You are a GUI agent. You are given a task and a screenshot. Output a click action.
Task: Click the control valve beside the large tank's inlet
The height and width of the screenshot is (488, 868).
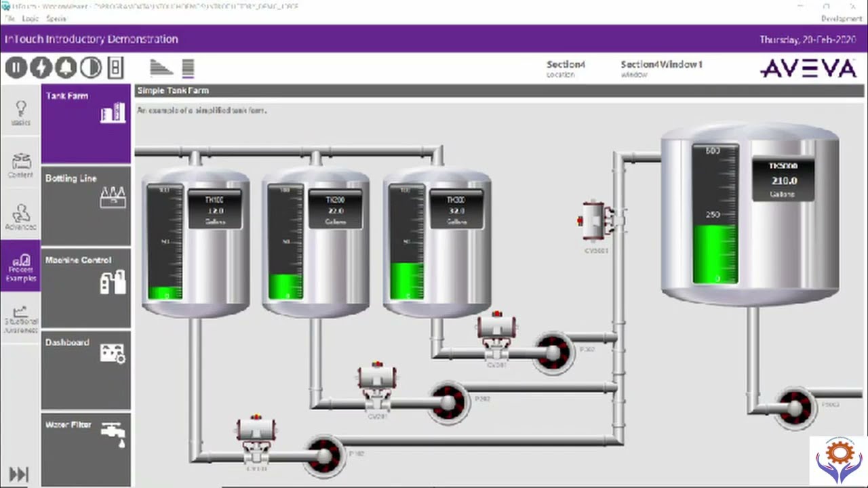600,220
